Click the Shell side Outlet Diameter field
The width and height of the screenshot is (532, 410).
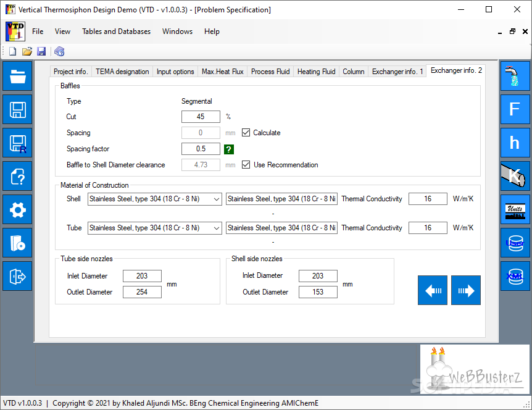tap(318, 292)
